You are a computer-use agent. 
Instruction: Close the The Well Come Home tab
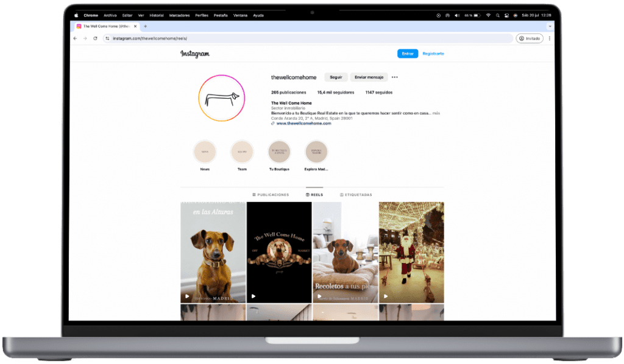[x=135, y=26]
